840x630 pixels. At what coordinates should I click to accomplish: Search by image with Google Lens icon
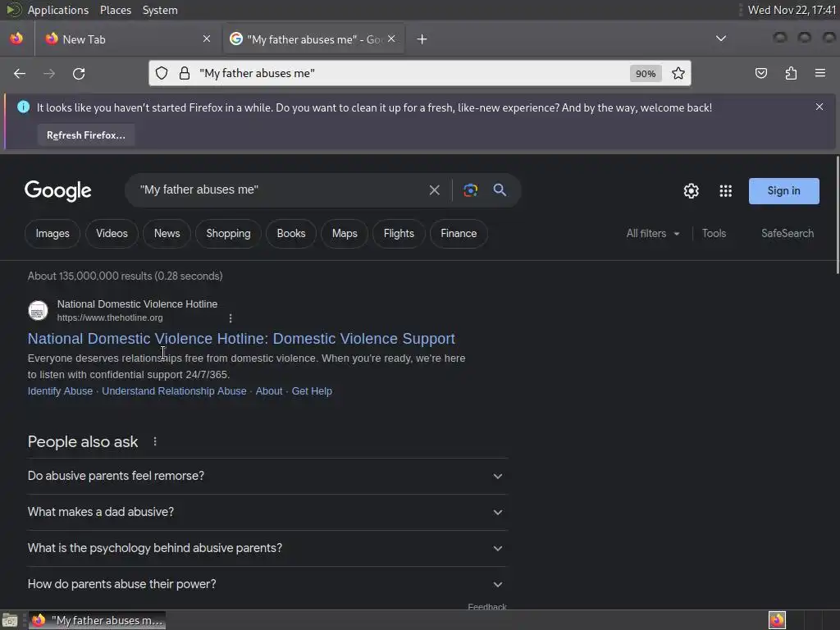coord(470,190)
